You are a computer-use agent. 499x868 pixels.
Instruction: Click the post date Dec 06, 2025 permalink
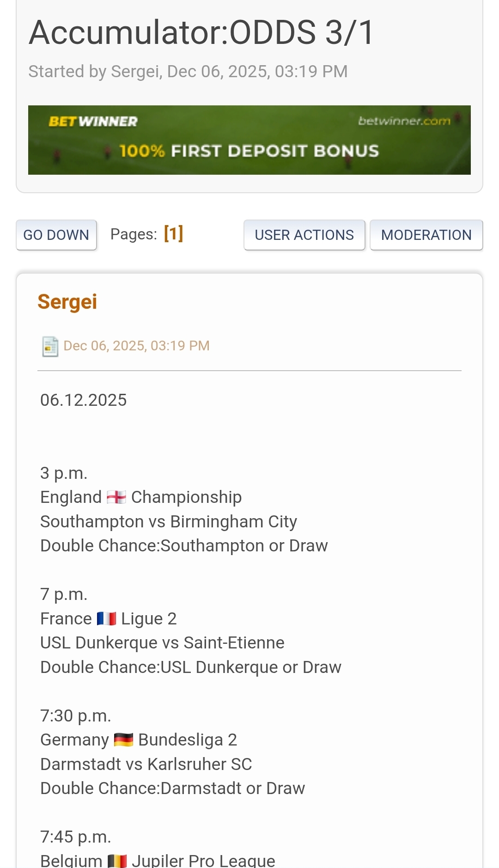(136, 346)
